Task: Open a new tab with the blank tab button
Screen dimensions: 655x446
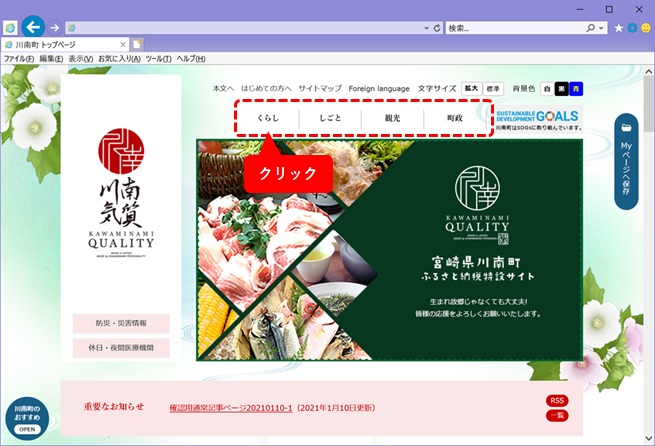Action: click(137, 44)
